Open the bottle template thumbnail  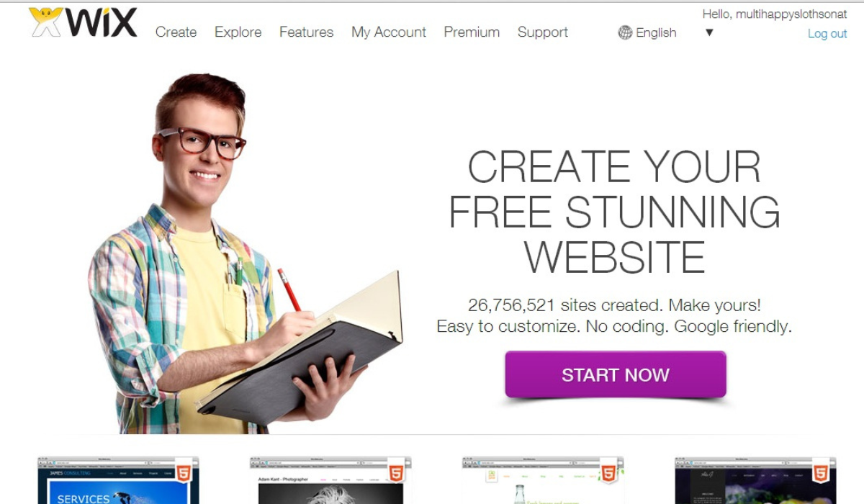click(544, 480)
